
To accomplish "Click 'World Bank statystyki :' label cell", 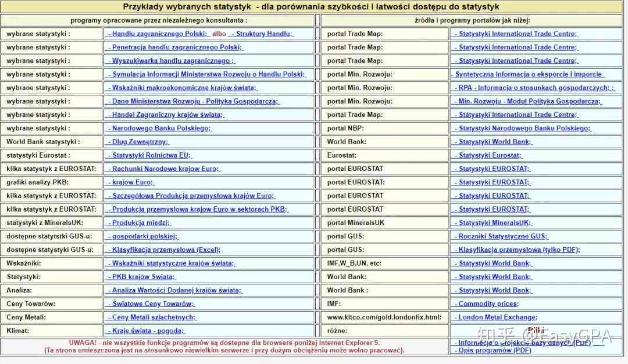I will click(52, 142).
